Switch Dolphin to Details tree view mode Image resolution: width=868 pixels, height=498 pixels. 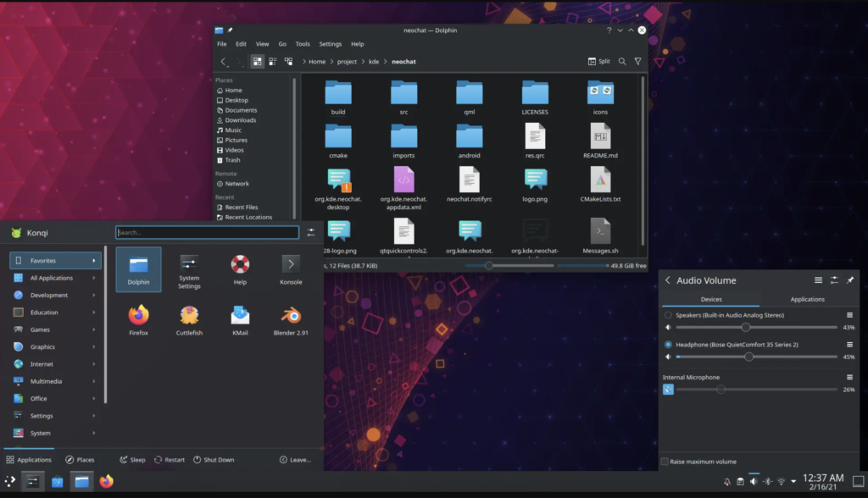288,62
